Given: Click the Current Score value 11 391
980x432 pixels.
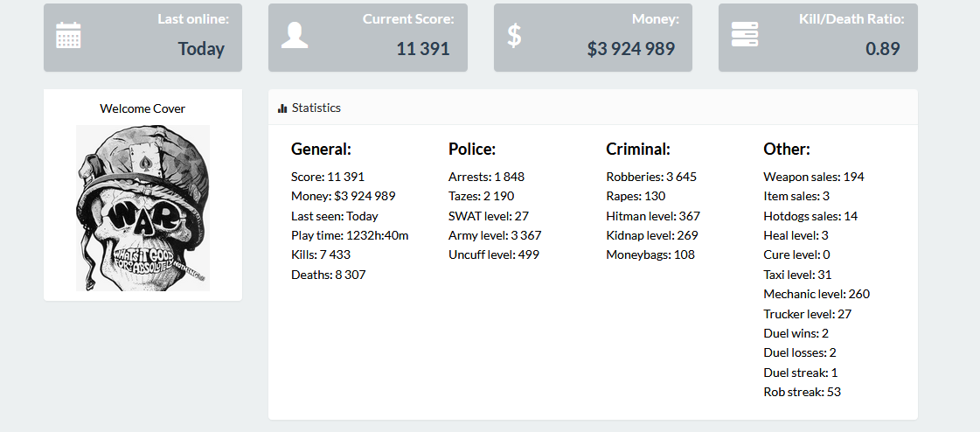Looking at the screenshot, I should click(423, 49).
